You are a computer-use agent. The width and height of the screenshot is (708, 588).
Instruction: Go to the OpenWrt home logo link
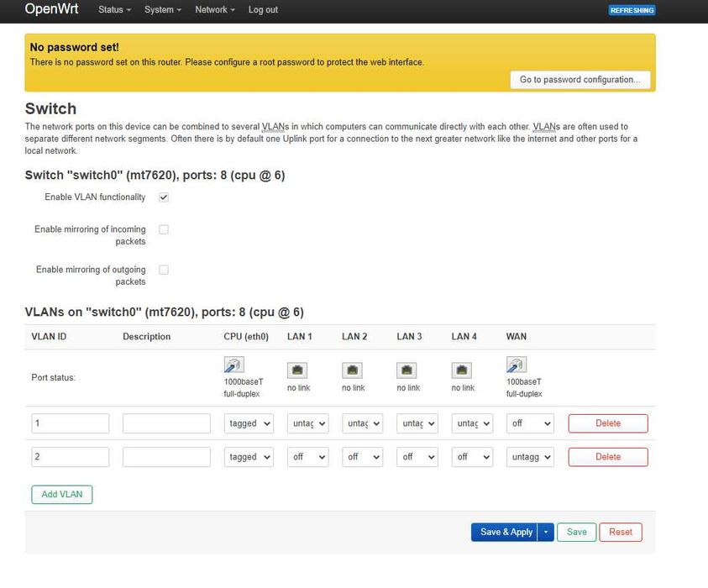click(x=51, y=8)
